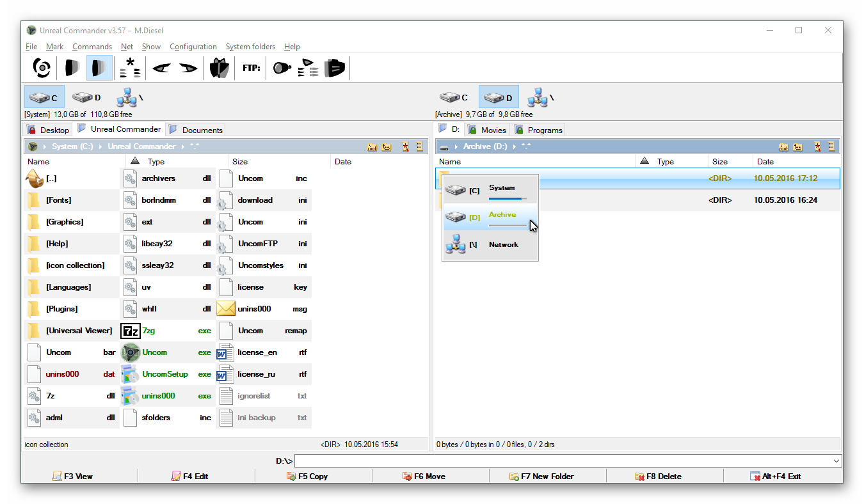Click the Unreal Commander breadcrumb segment in path bar
This screenshot has width=864, height=504.
coord(141,146)
